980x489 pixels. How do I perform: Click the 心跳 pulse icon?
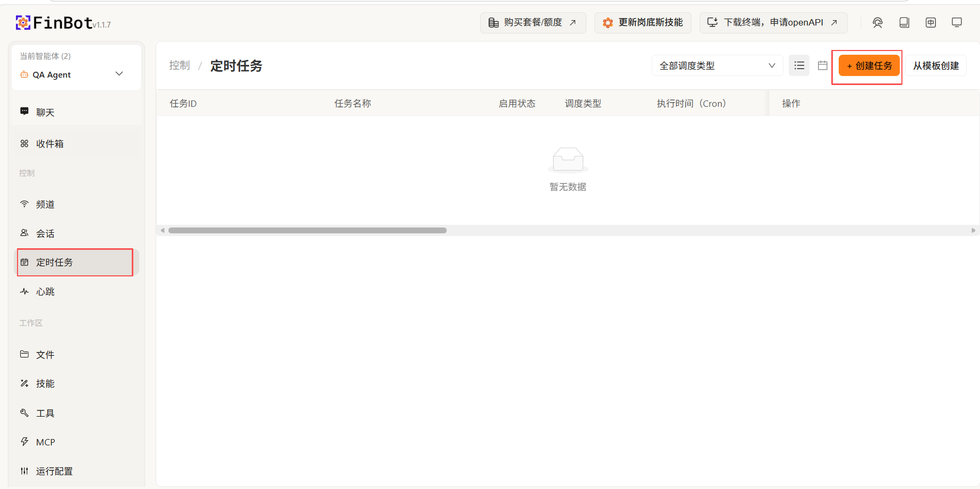(x=24, y=291)
